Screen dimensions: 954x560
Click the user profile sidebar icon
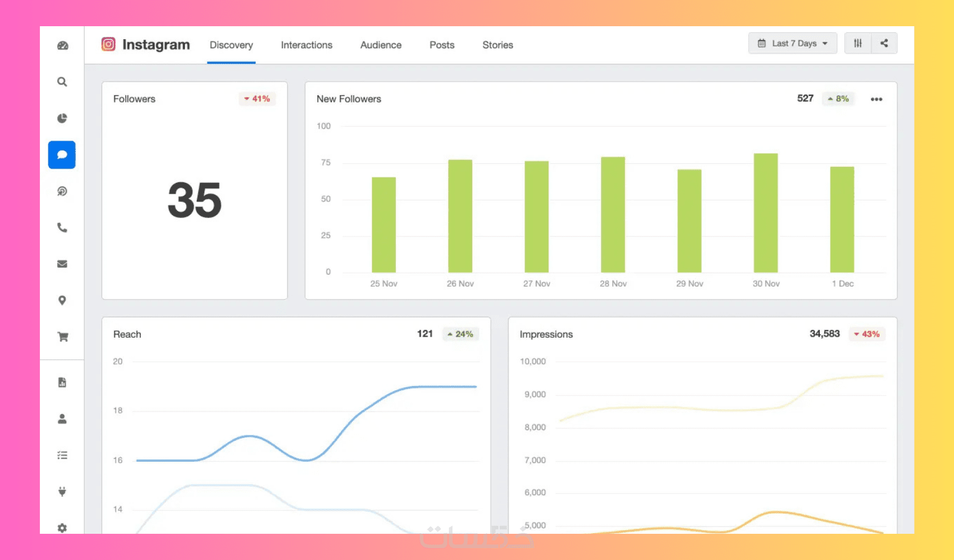tap(62, 419)
